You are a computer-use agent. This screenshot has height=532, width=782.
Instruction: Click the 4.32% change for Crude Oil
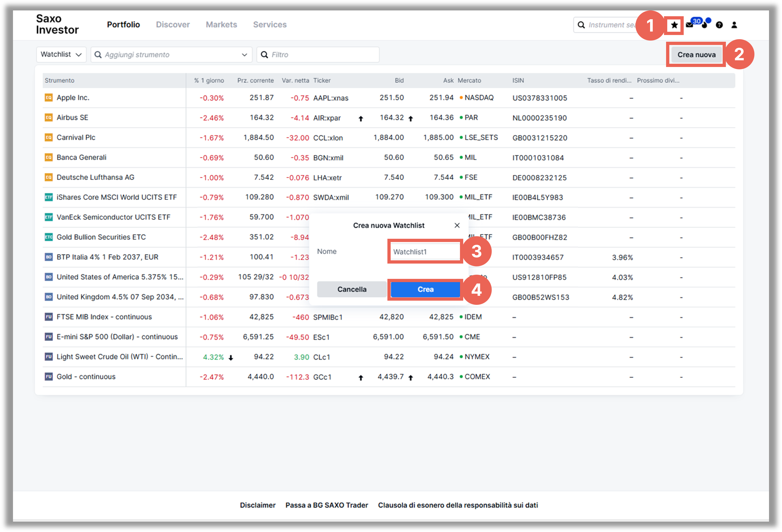213,357
